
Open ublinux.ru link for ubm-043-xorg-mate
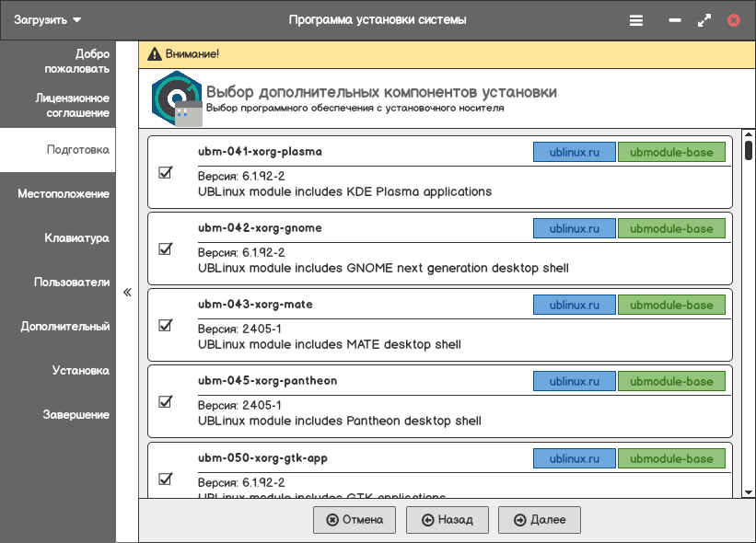575,306
